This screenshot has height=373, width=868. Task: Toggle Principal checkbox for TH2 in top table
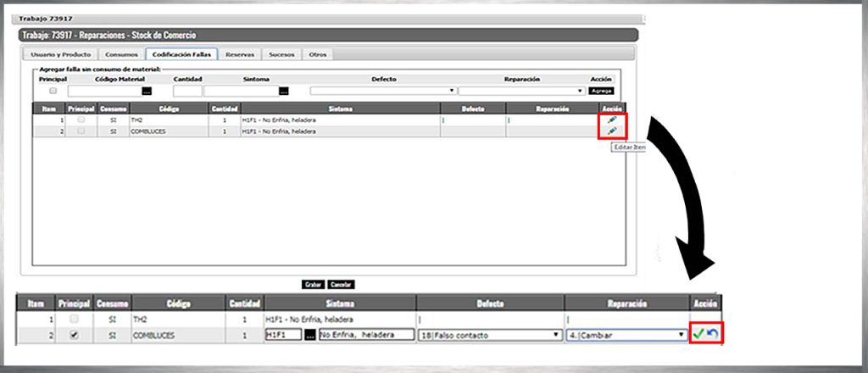tap(81, 120)
